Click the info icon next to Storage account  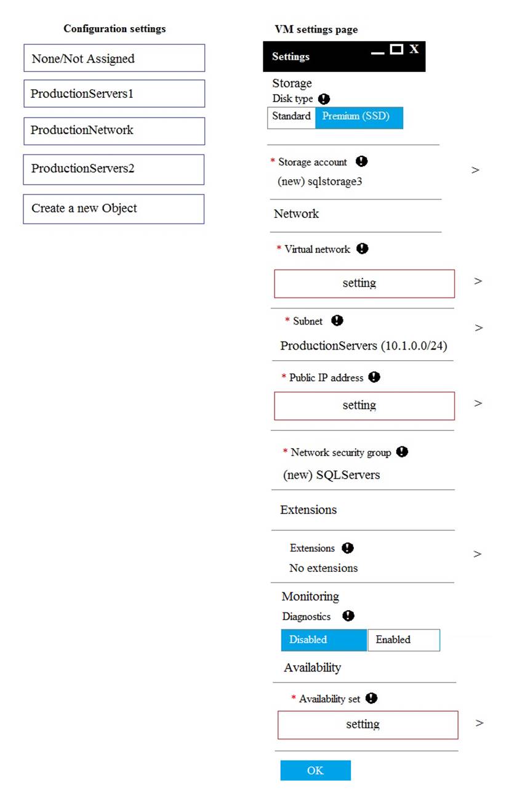pos(362,161)
